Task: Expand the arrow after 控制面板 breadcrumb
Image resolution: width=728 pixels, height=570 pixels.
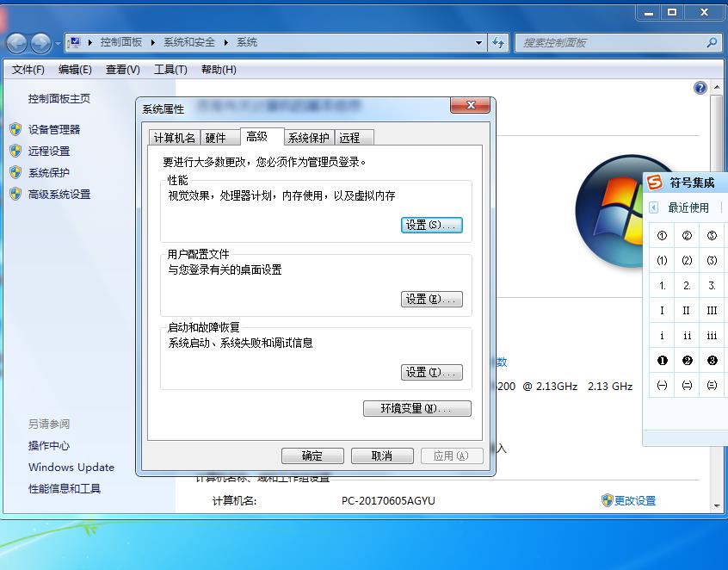Action: pyautogui.click(x=153, y=43)
